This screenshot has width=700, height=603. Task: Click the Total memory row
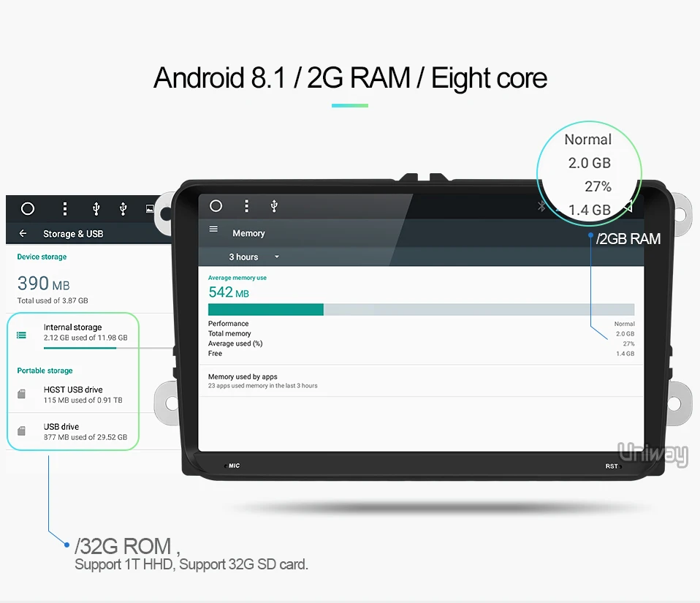421,333
